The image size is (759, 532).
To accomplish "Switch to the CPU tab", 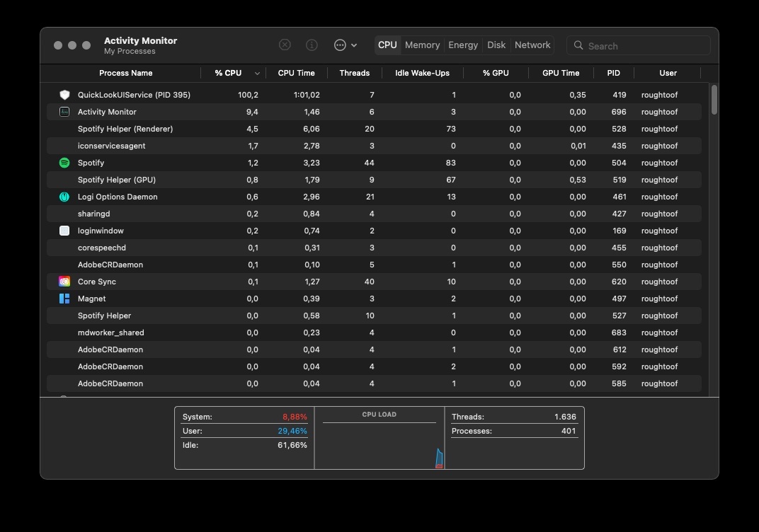I will 387,45.
